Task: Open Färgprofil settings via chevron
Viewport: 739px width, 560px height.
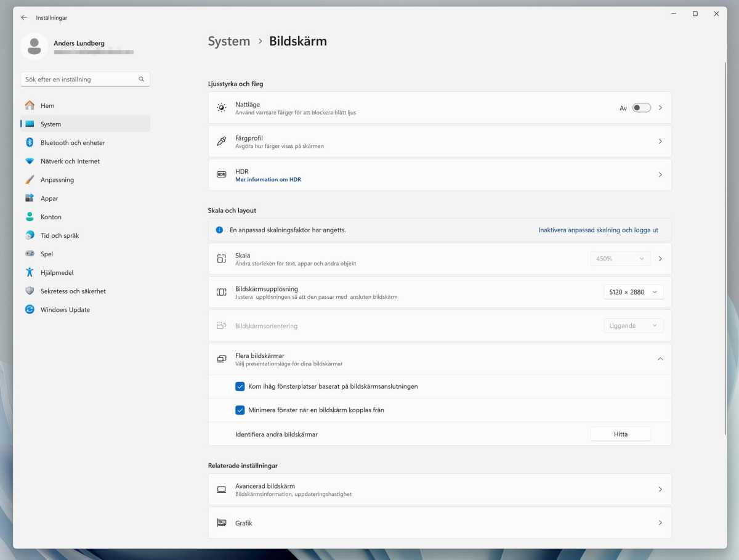Action: [x=660, y=142]
